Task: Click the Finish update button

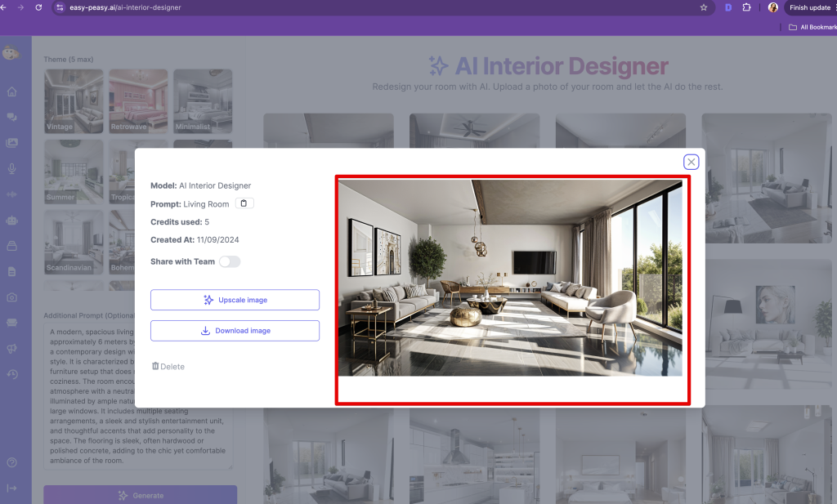Action: (x=809, y=7)
